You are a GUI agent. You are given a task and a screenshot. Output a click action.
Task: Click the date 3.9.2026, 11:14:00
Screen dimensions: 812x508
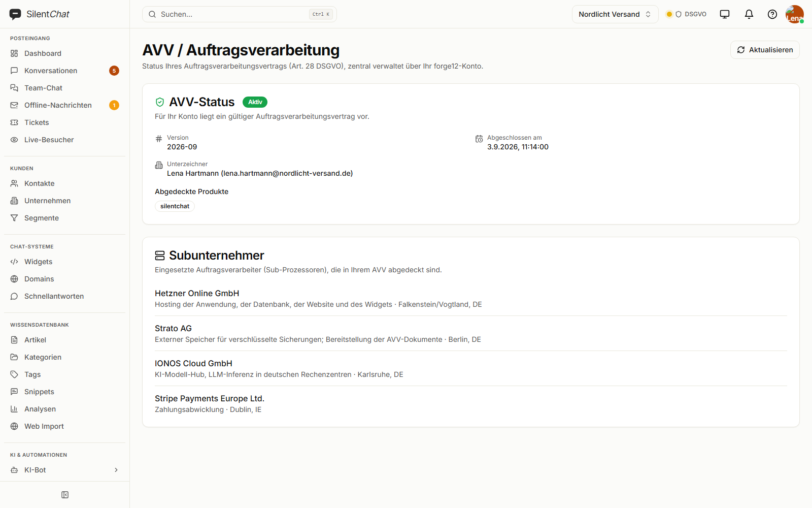[x=518, y=147]
